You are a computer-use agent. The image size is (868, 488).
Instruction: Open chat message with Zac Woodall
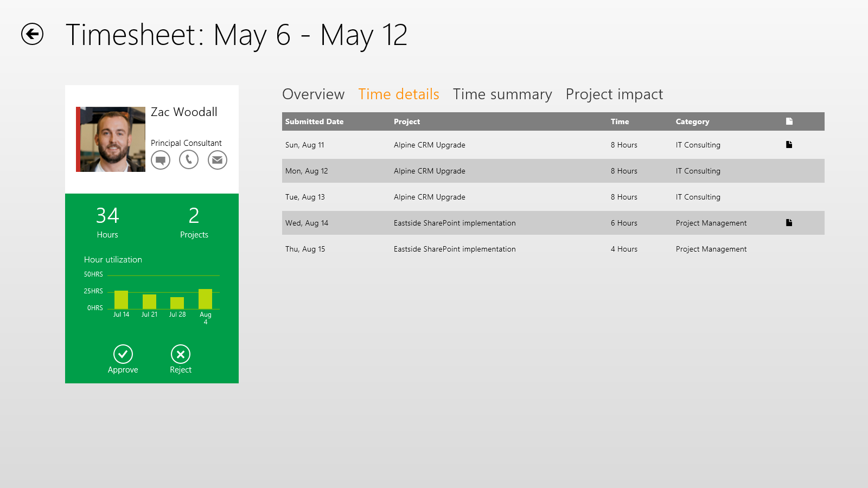point(161,160)
